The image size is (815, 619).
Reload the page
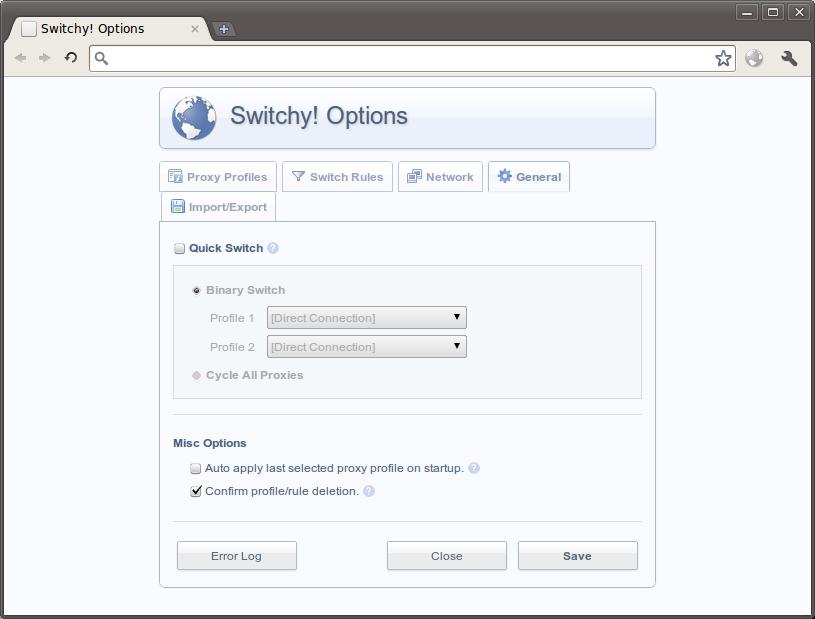click(x=71, y=57)
